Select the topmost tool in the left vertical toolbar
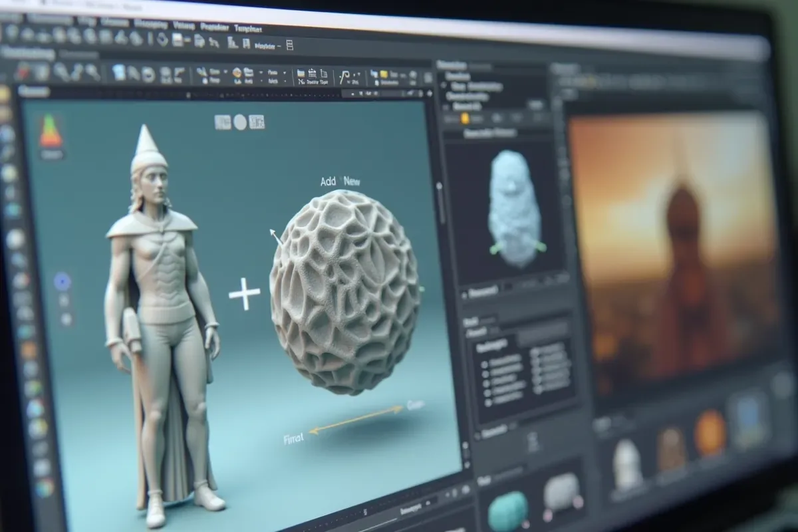This screenshot has width=798, height=532. (x=8, y=101)
